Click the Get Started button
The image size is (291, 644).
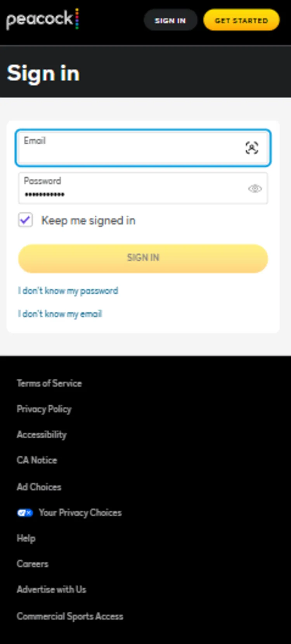click(x=241, y=20)
